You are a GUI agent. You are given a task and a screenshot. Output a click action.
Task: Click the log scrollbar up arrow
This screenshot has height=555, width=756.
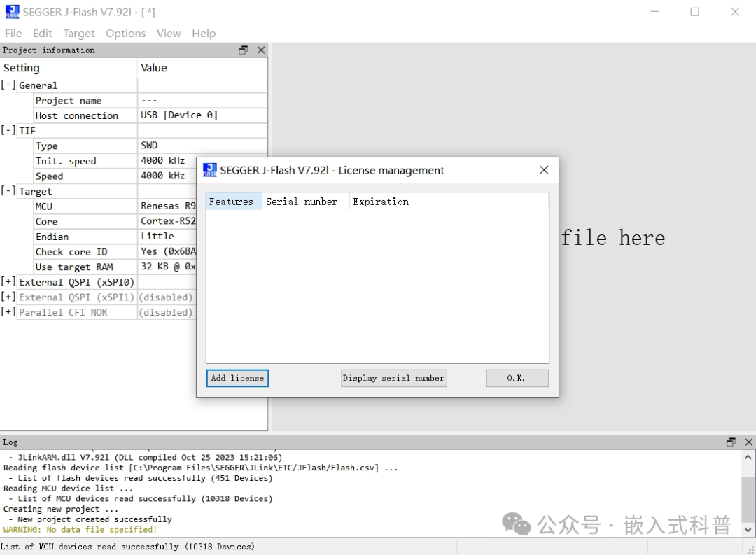tap(748, 457)
